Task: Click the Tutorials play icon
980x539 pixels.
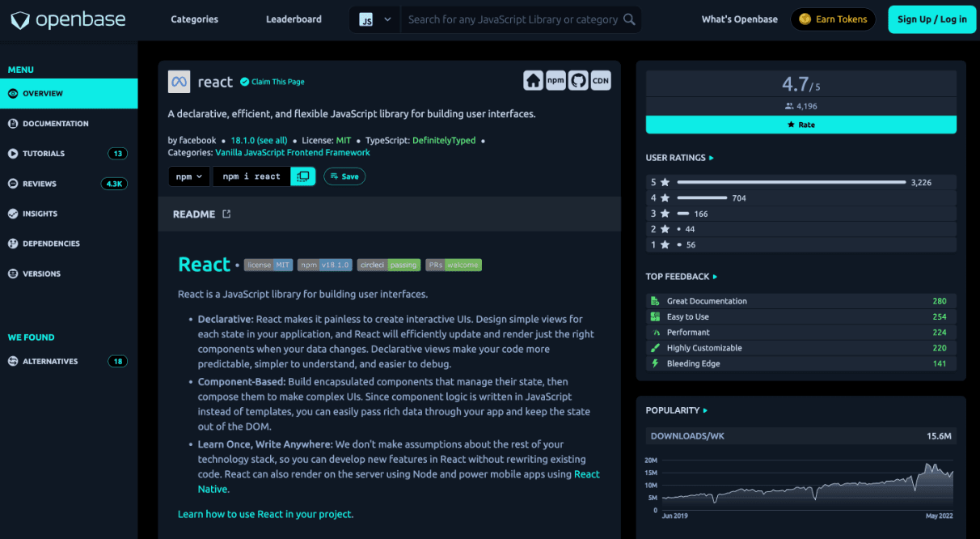Action: click(x=13, y=153)
